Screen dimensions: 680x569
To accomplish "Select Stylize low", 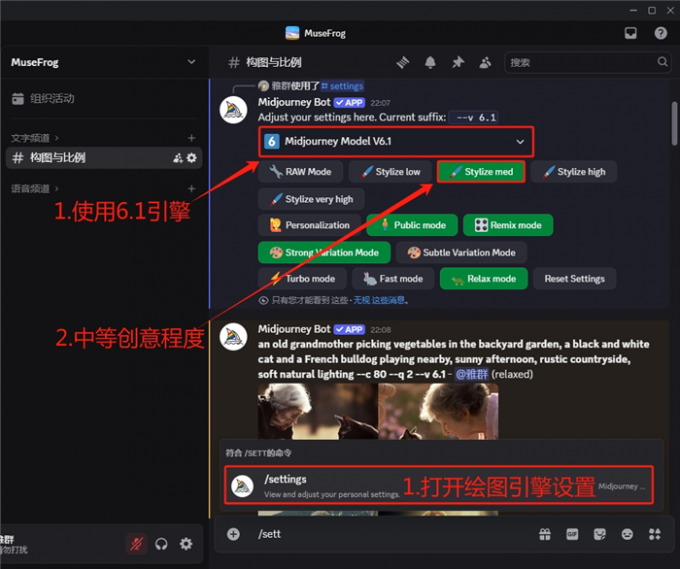I will 390,172.
